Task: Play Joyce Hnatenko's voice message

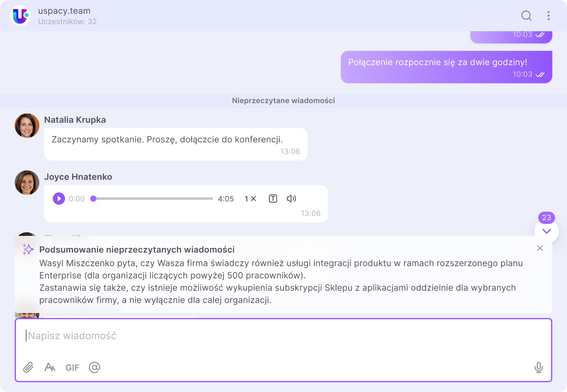Action: coord(59,199)
